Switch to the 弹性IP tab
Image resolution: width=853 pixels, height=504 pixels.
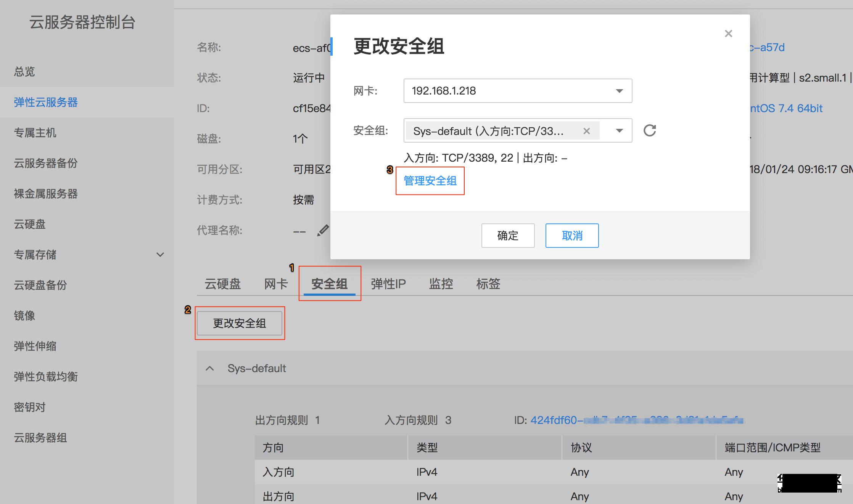[388, 284]
